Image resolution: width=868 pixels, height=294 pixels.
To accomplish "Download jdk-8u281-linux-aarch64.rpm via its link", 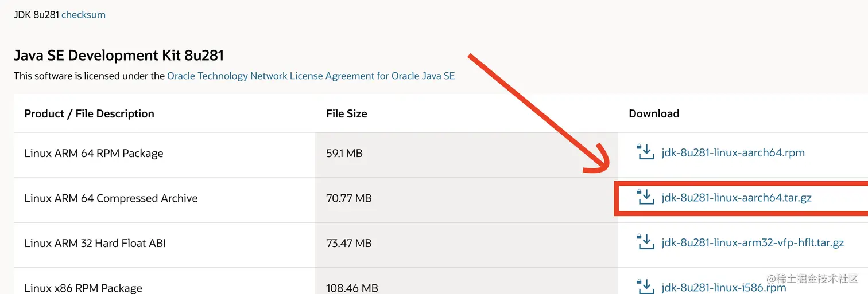I will [x=733, y=153].
